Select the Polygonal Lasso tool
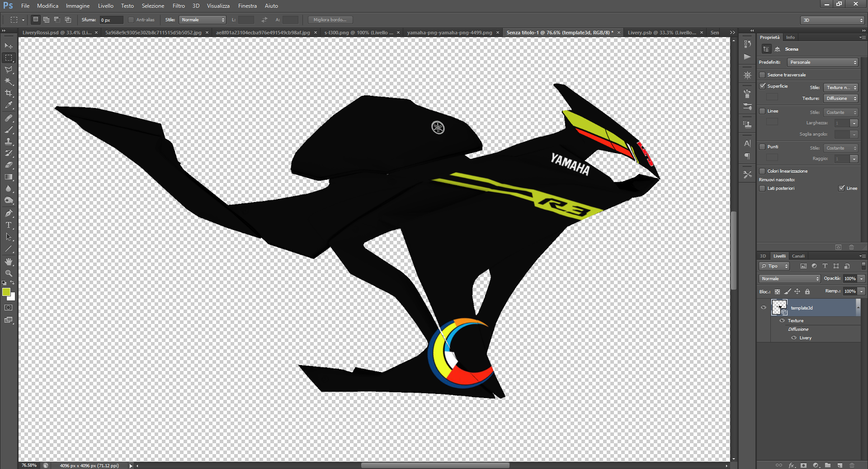Screen dimensions: 868x469 coord(9,70)
